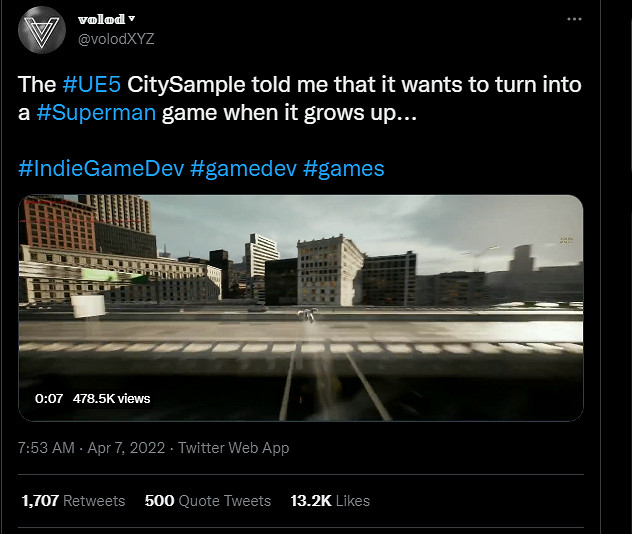The height and width of the screenshot is (534, 632).
Task: Click the 0:07 video duration label
Action: click(48, 398)
